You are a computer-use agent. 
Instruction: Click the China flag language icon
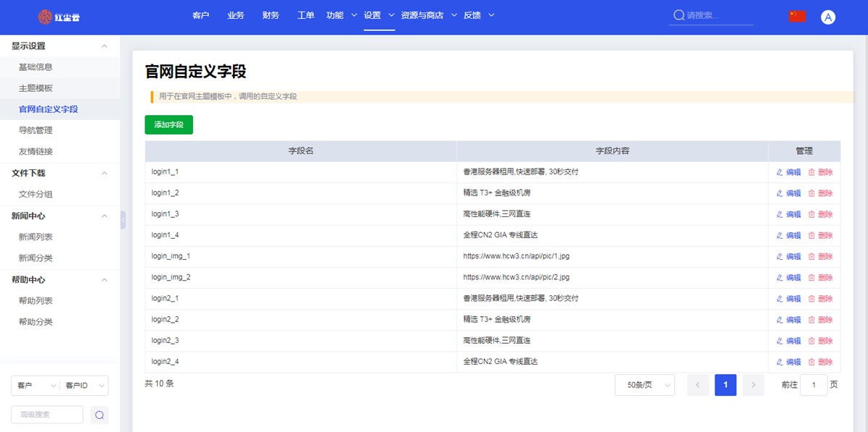(797, 16)
